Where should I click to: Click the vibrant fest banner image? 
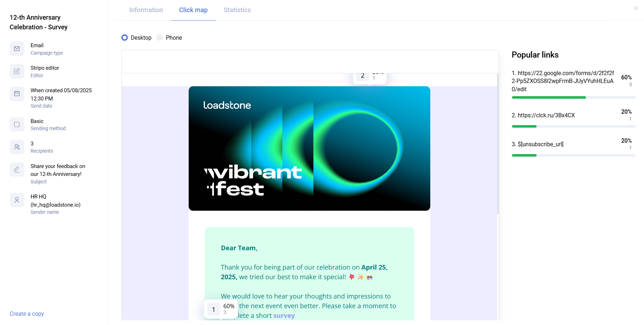pos(309,148)
